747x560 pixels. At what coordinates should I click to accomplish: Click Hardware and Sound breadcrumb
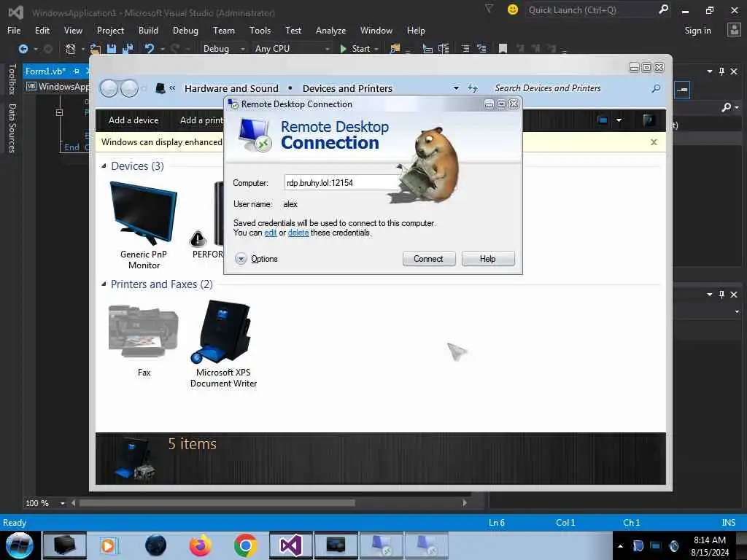(231, 88)
